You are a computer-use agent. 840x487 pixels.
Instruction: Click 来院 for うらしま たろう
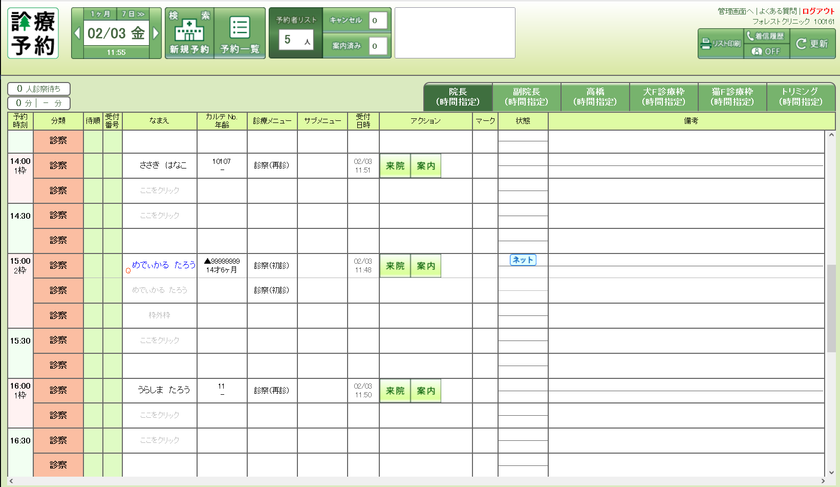click(395, 391)
